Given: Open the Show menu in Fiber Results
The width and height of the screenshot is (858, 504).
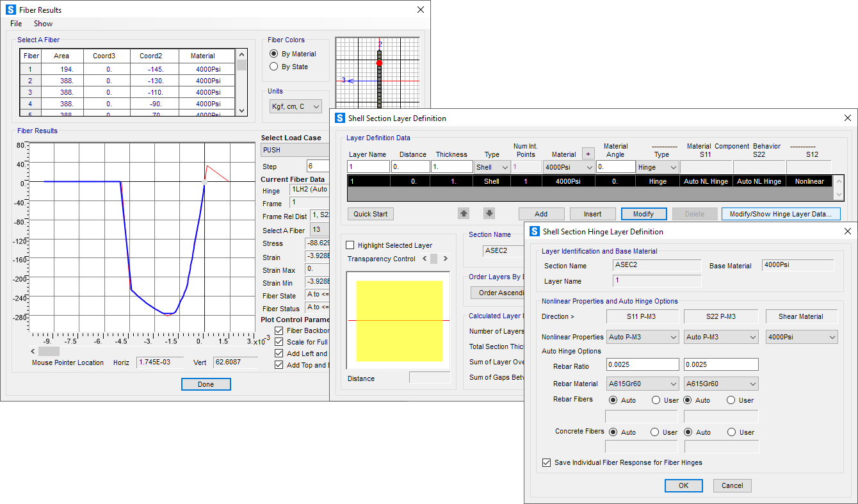Looking at the screenshot, I should coord(44,24).
